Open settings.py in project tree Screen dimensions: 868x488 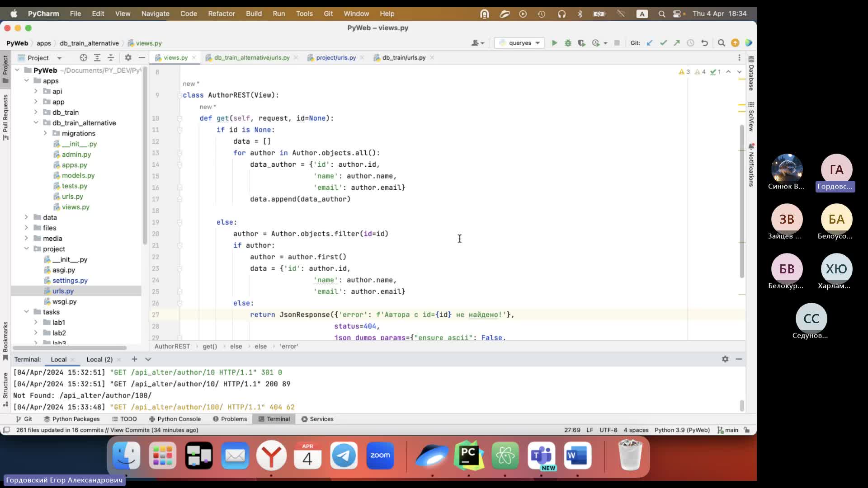coord(70,280)
